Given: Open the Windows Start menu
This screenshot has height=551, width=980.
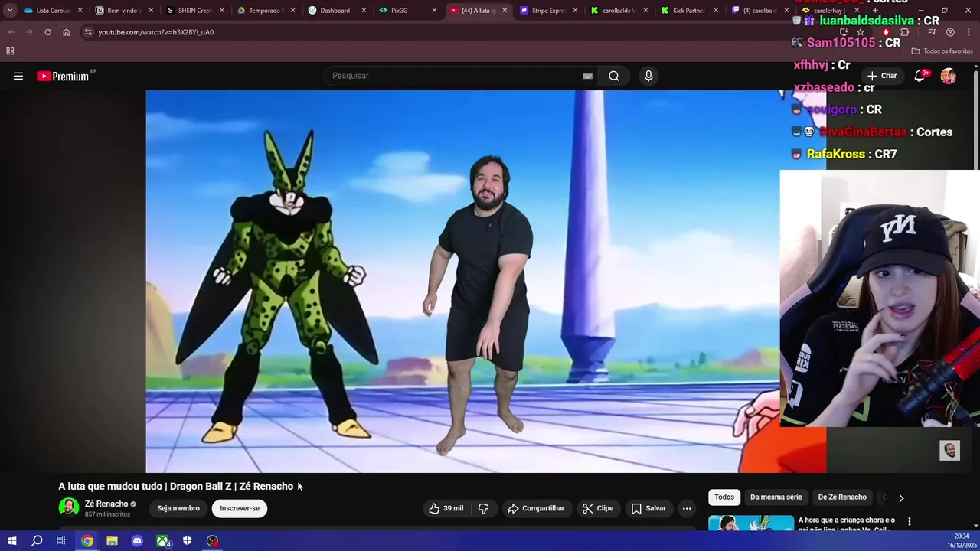Looking at the screenshot, I should tap(11, 541).
